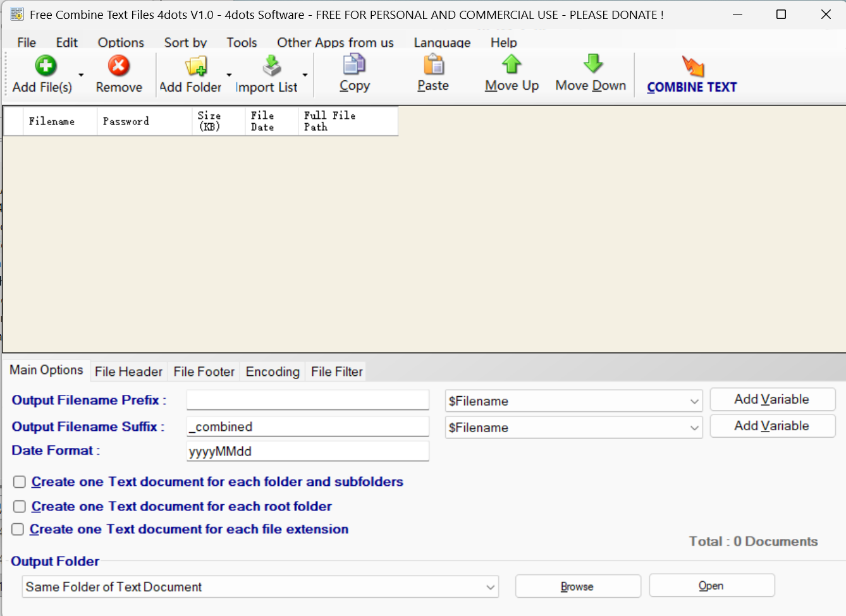Check the document per root folder option
The width and height of the screenshot is (846, 616).
(19, 506)
